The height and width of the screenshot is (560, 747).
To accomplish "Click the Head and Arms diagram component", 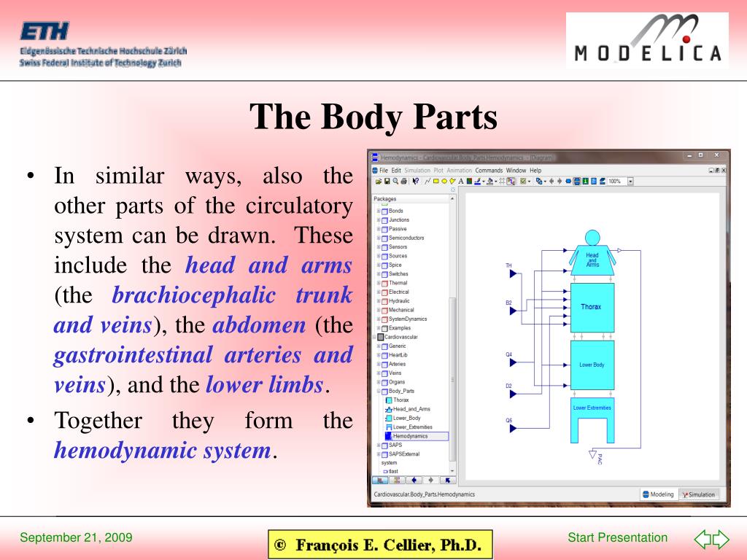I will pyautogui.click(x=592, y=253).
